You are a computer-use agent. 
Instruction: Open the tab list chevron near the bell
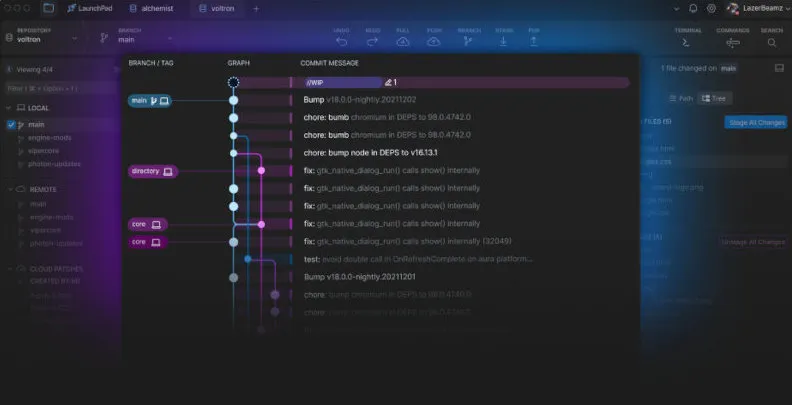coord(677,9)
